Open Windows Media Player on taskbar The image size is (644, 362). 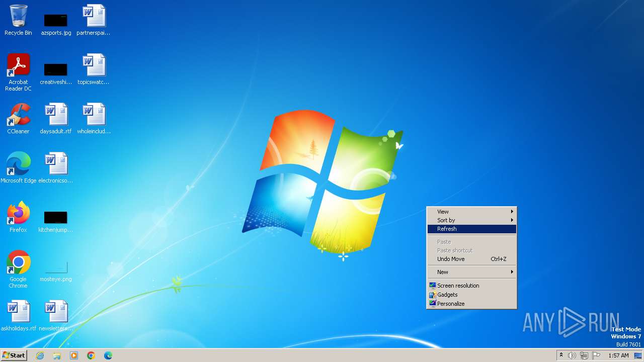[x=74, y=355]
